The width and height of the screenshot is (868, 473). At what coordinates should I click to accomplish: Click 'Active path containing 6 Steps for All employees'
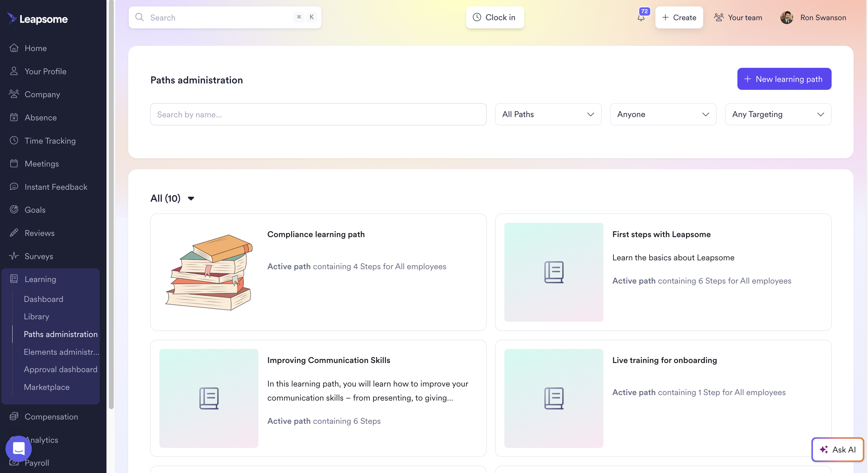pyautogui.click(x=702, y=281)
